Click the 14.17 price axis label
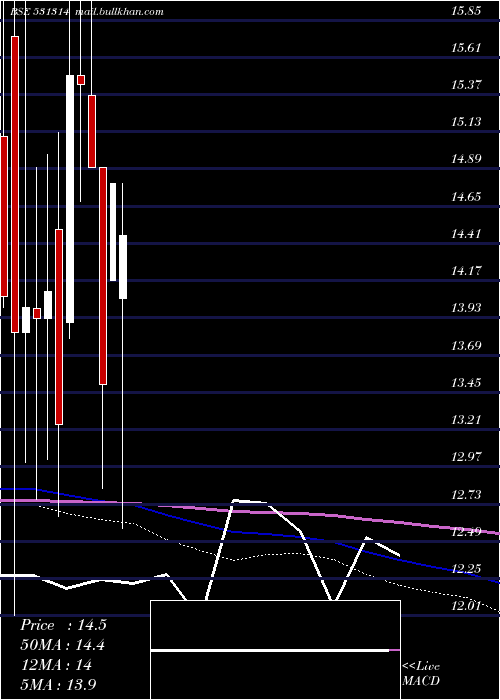500x700 pixels. point(466,271)
